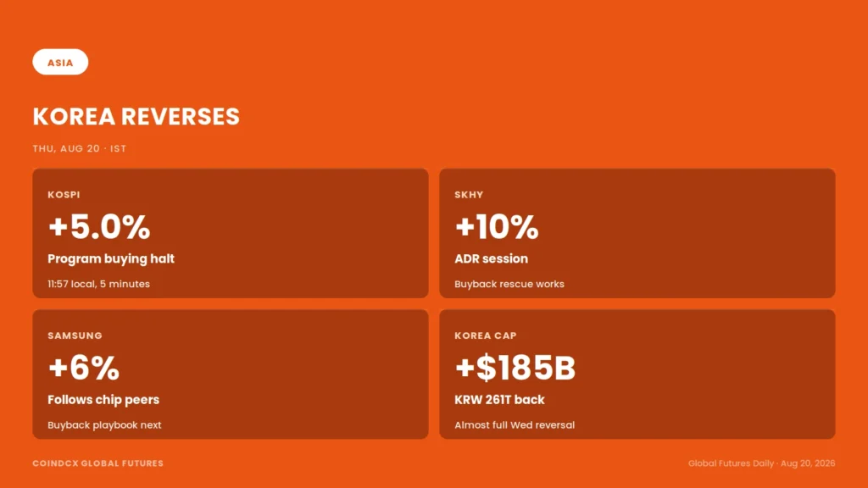
Task: Click the 11:57 local, 5 minutes note
Action: point(98,284)
